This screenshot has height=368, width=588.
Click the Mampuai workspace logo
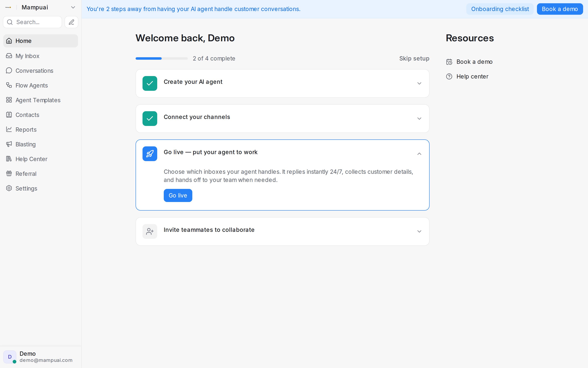coord(8,7)
